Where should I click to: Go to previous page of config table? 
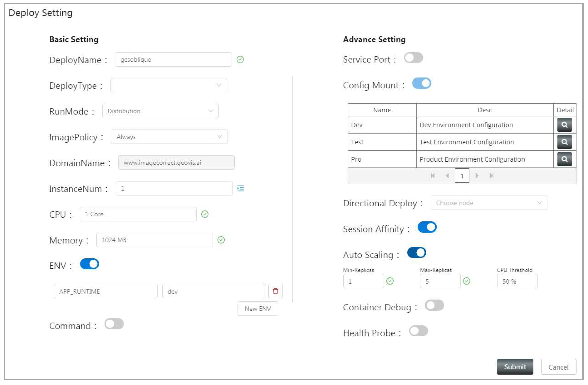[x=447, y=176]
